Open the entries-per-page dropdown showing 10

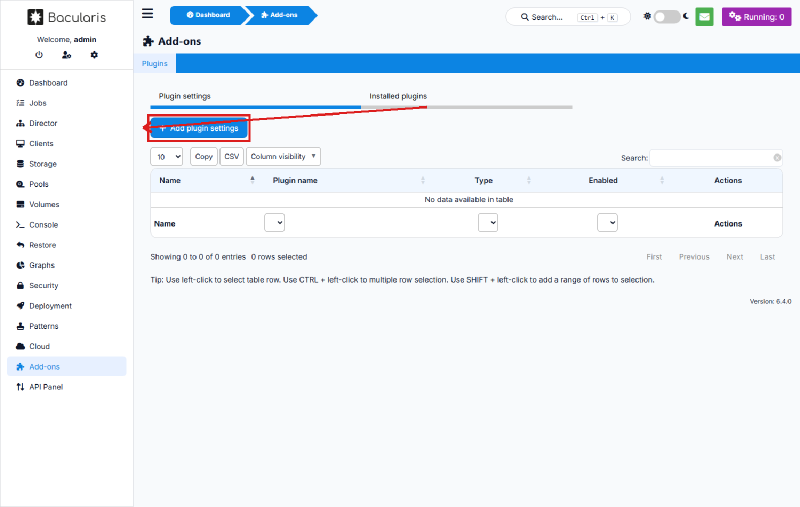click(x=166, y=157)
